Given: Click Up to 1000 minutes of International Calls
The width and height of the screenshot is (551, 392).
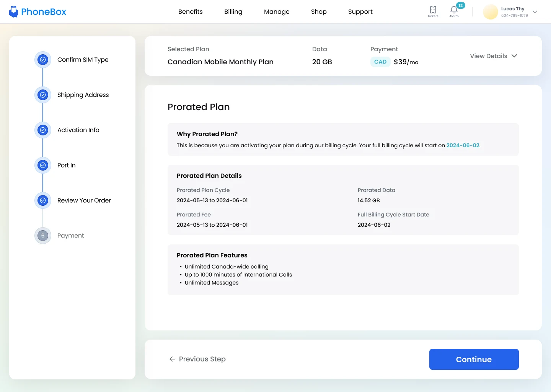Looking at the screenshot, I should point(238,275).
